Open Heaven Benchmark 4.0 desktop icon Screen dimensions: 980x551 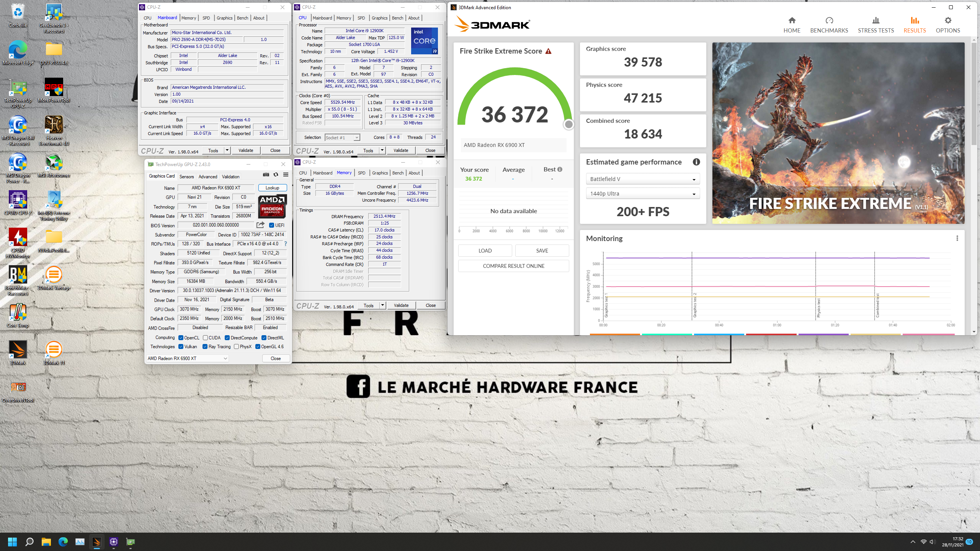[54, 130]
